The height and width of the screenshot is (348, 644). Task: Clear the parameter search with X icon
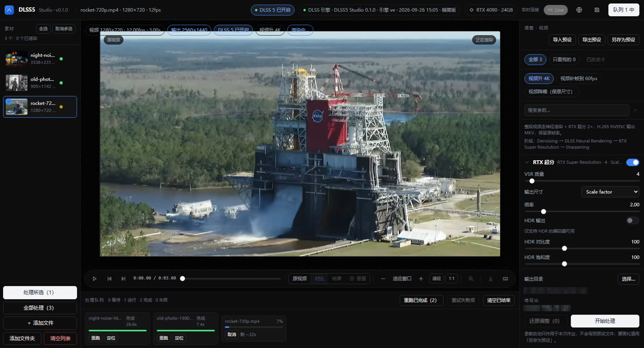coord(636,110)
